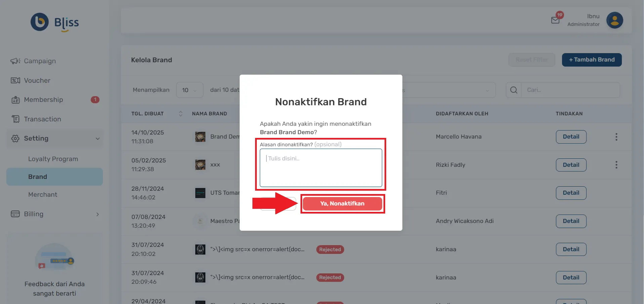The height and width of the screenshot is (304, 644).
Task: Open the Campaign sidebar icon
Action: click(15, 61)
